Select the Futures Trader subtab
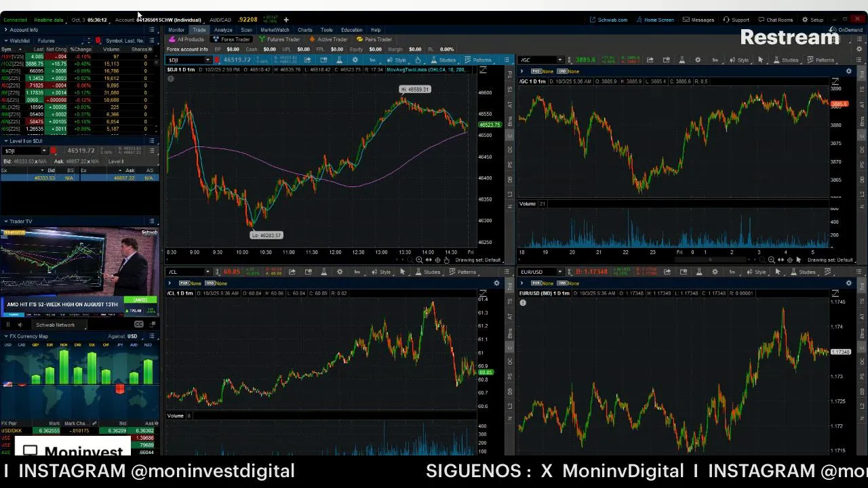Viewport: 868px width, 488px height. click(x=279, y=39)
